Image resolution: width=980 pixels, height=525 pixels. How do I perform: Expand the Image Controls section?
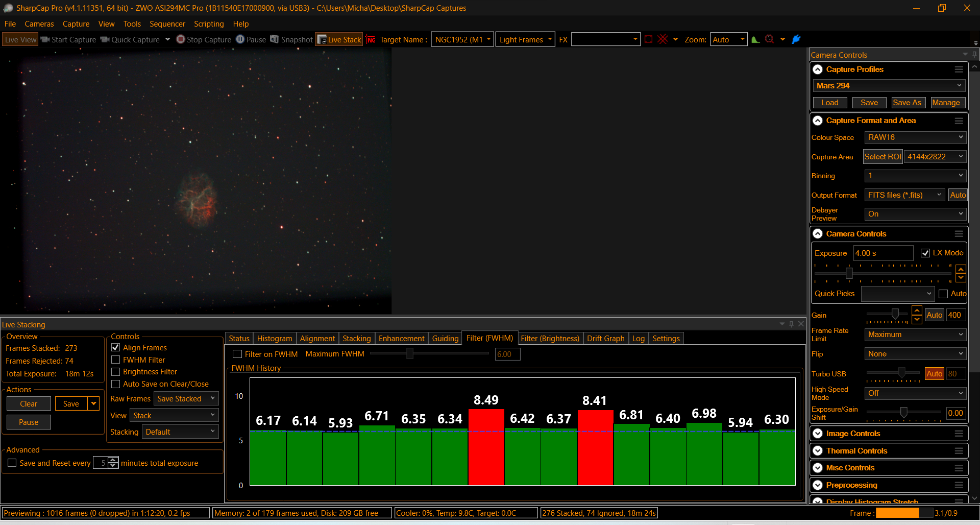818,434
